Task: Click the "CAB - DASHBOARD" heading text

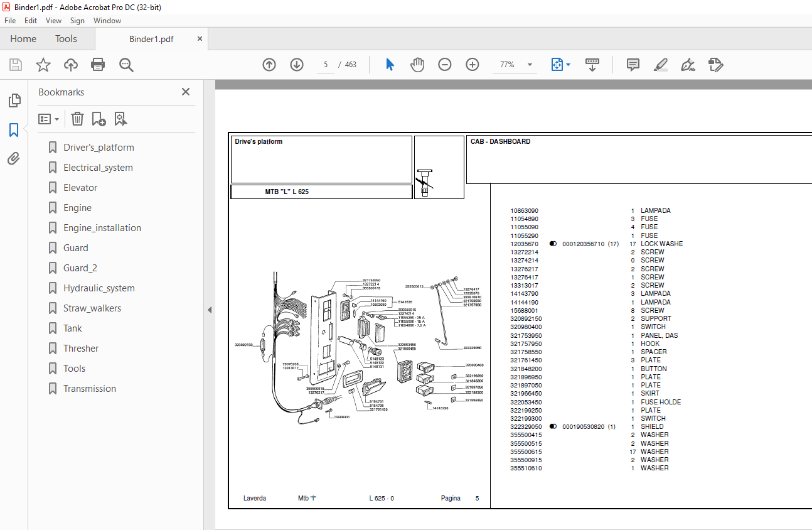Action: click(500, 142)
